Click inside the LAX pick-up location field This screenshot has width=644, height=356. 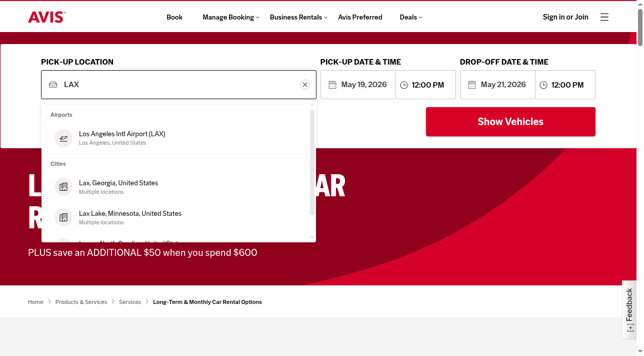pyautogui.click(x=178, y=85)
